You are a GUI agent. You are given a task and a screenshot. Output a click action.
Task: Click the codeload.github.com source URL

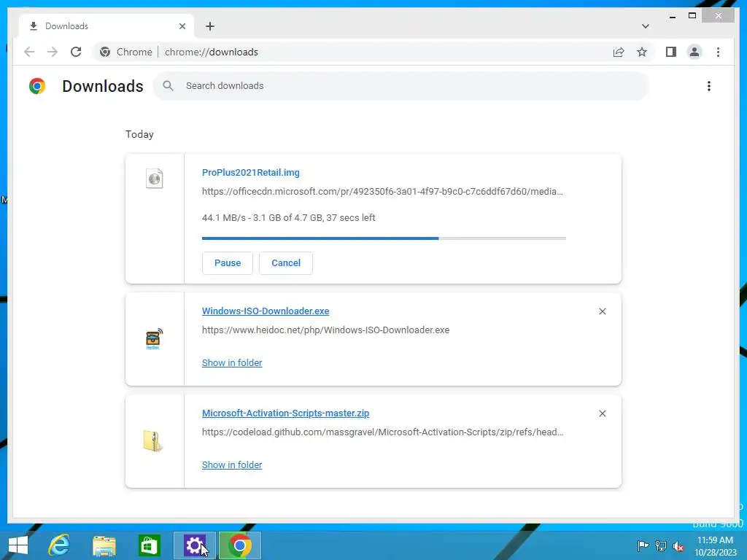pos(382,432)
